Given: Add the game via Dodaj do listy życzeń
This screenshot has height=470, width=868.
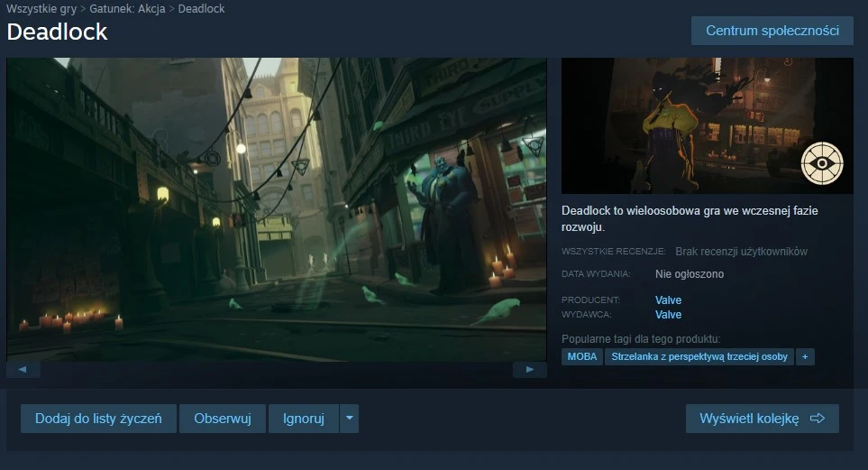Looking at the screenshot, I should point(98,419).
